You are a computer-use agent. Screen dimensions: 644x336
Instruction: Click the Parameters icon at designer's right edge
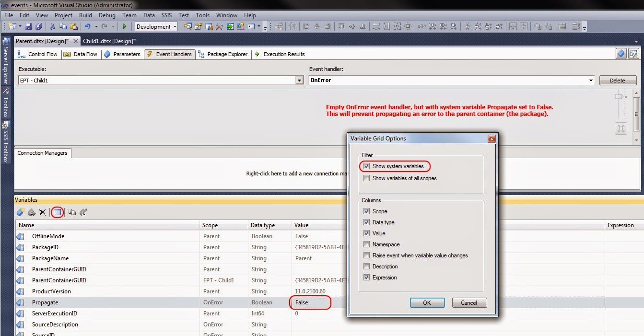tap(621, 54)
